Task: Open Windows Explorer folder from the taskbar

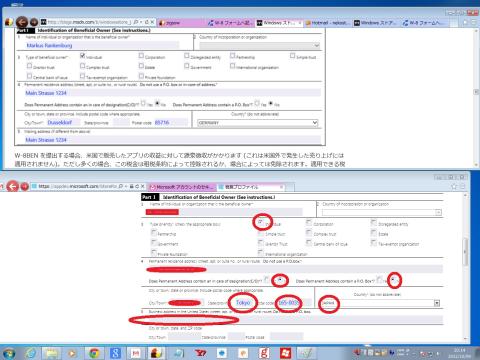Action: pyautogui.click(x=51, y=353)
